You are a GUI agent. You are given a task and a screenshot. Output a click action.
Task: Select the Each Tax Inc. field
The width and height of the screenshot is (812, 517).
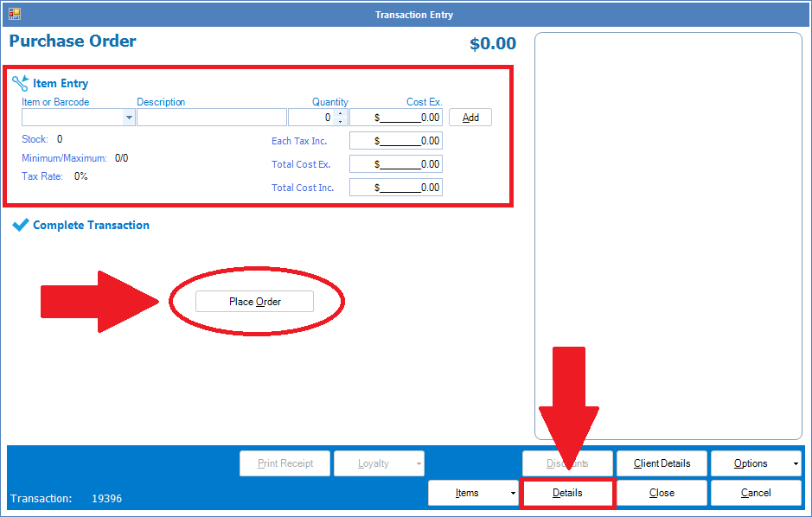coord(396,141)
